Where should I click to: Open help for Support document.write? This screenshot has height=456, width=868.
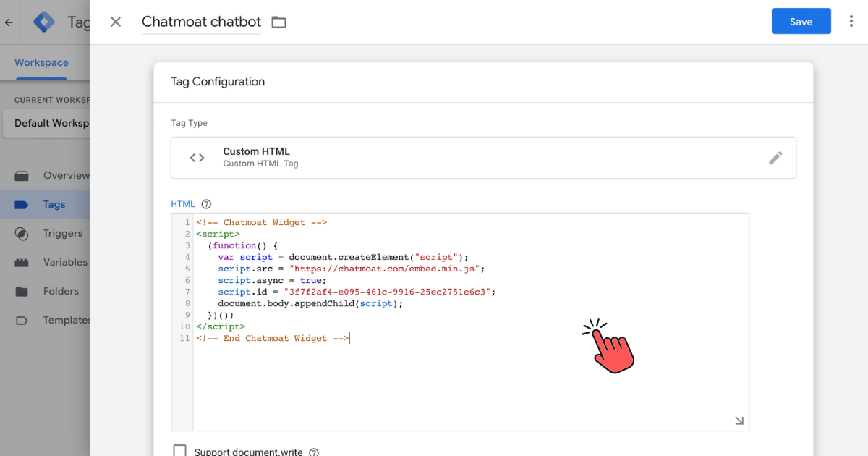pyautogui.click(x=314, y=452)
